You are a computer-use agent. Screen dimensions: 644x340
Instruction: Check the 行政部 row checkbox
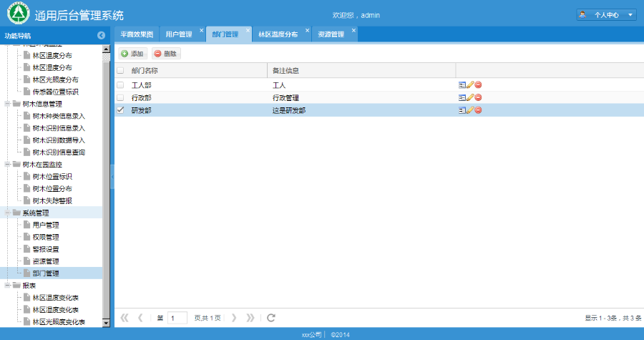(x=120, y=98)
